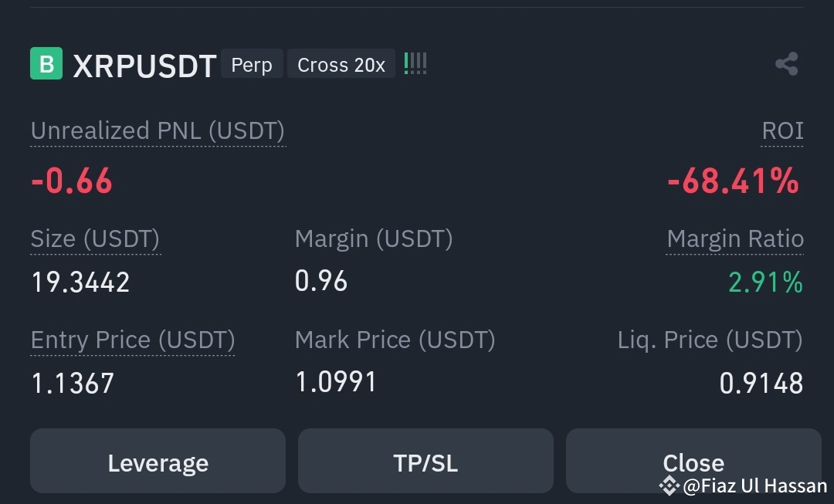Click the Liq. Price value 0.9148
The height and width of the screenshot is (504, 834).
coord(761,384)
